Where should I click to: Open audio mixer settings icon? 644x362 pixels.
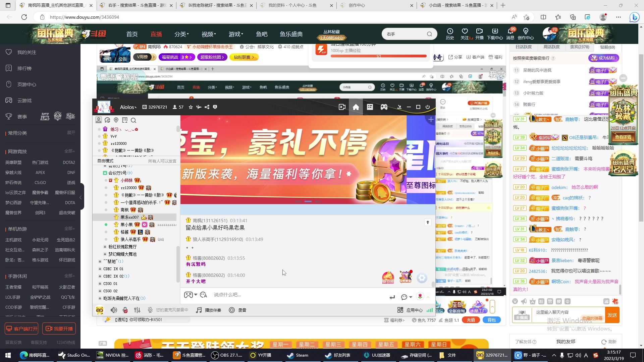point(137,310)
